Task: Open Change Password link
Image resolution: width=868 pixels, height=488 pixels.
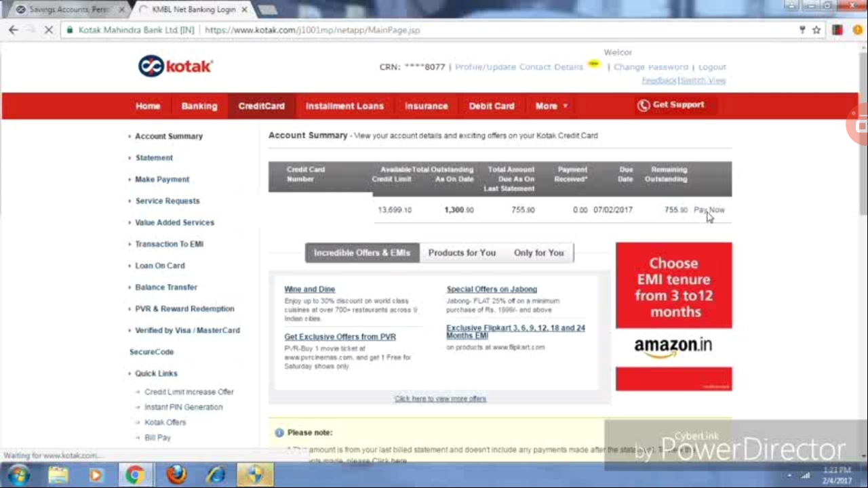Action: pyautogui.click(x=651, y=67)
